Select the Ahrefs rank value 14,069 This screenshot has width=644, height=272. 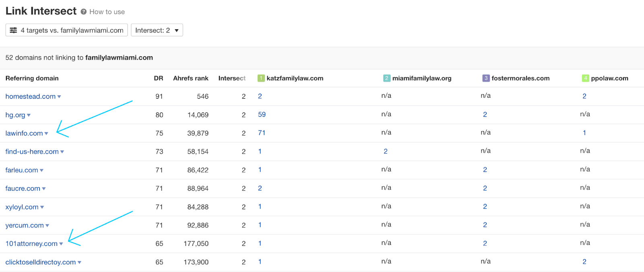point(198,115)
